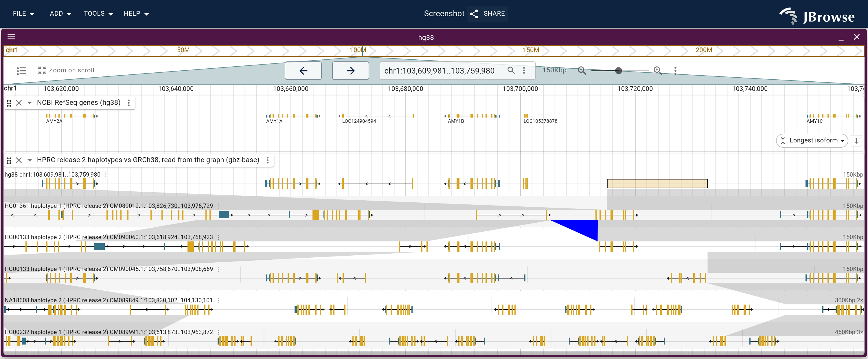
Task: Click the 300Kbp 2× scale label
Action: 849,300
